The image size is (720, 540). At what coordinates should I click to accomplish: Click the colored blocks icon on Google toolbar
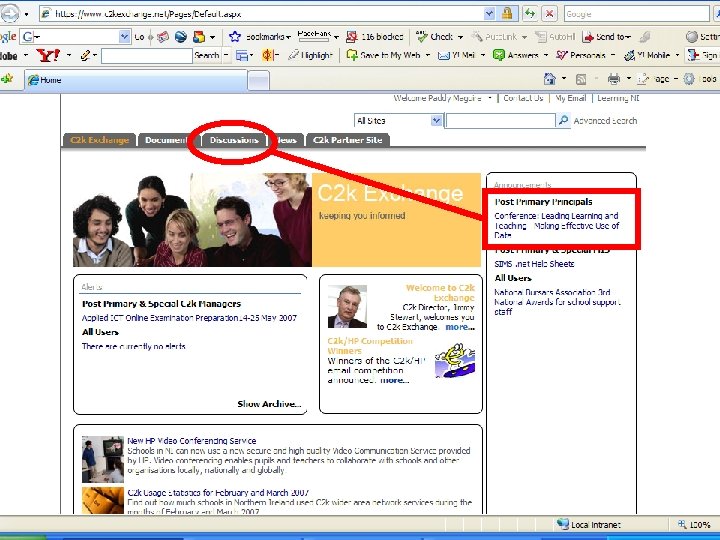click(199, 36)
